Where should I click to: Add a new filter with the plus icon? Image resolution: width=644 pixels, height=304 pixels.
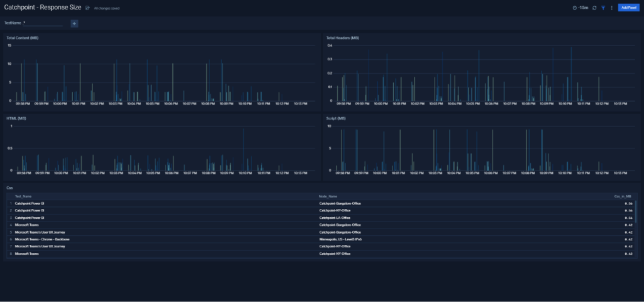pyautogui.click(x=74, y=23)
